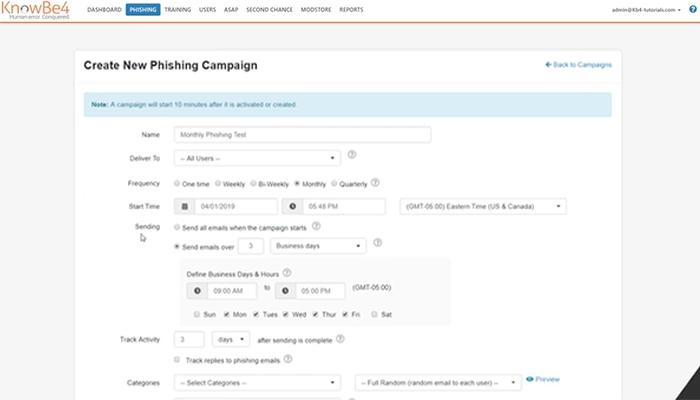Uncheck Wed business day
700x400 pixels.
286,314
